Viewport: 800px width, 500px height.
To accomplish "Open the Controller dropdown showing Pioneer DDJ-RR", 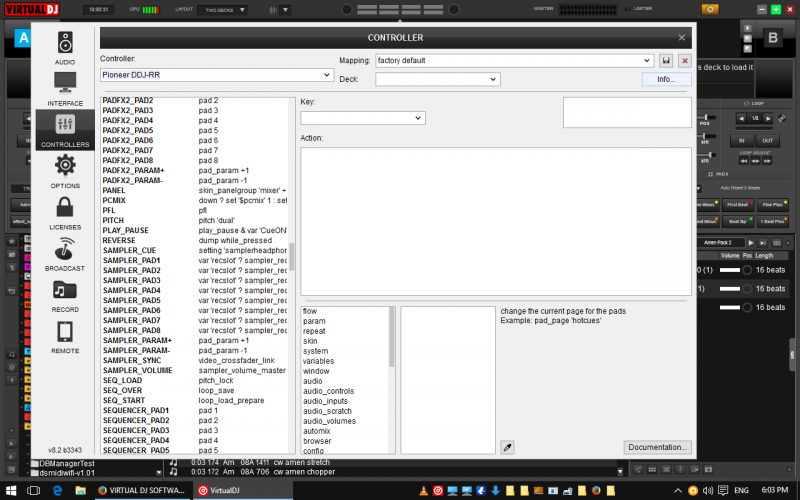I will (217, 75).
